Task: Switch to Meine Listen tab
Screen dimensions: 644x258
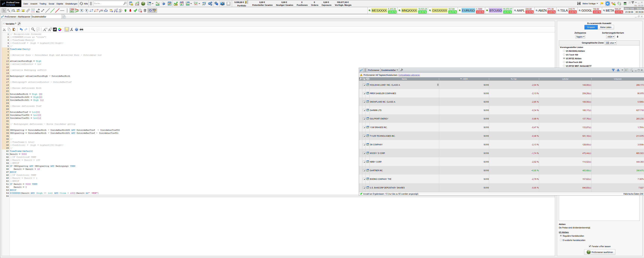Action: 605,27
